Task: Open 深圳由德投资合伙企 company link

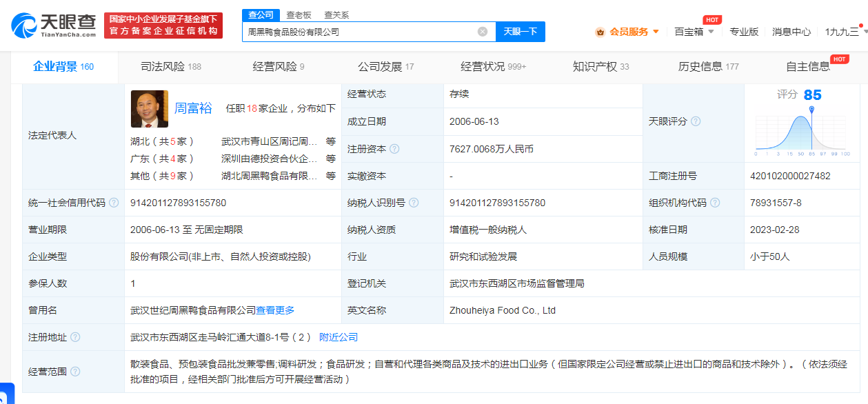Action: click(270, 159)
